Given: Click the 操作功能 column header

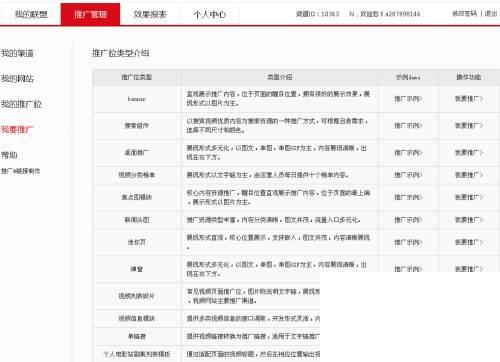Looking at the screenshot, I should (x=469, y=77).
